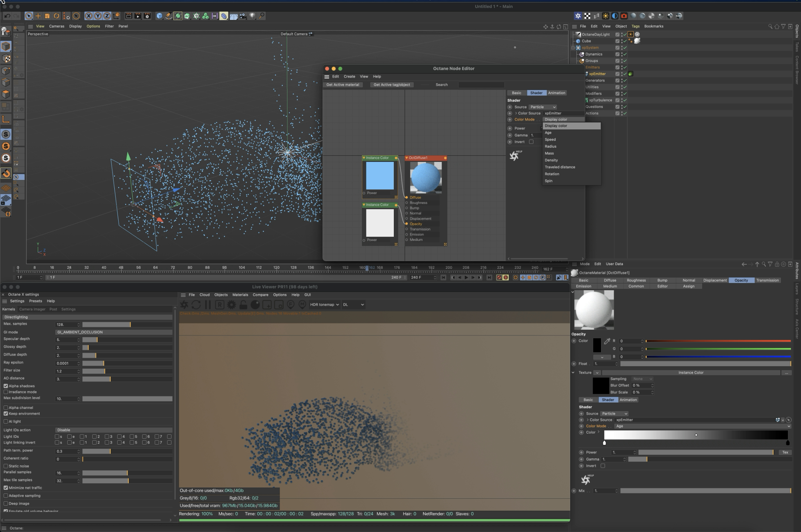Select the Rotate tool in top toolbar
The width and height of the screenshot is (801, 532).
[56, 16]
